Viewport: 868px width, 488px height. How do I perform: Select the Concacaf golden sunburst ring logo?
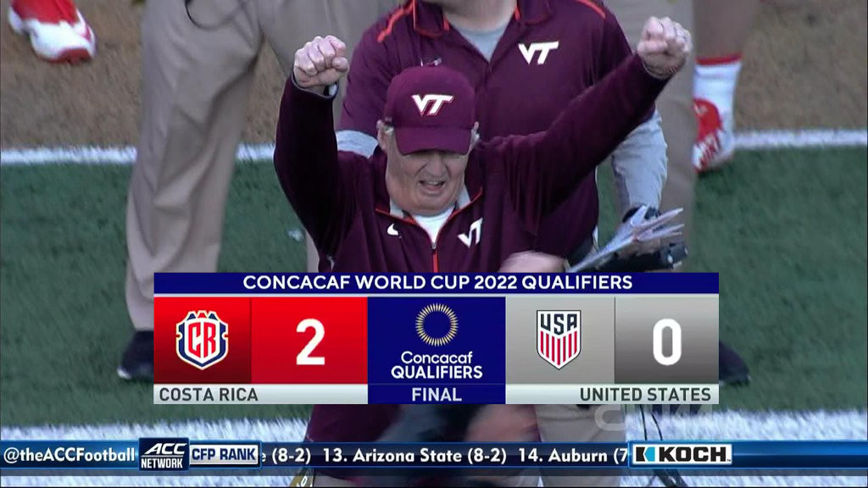pyautogui.click(x=437, y=324)
